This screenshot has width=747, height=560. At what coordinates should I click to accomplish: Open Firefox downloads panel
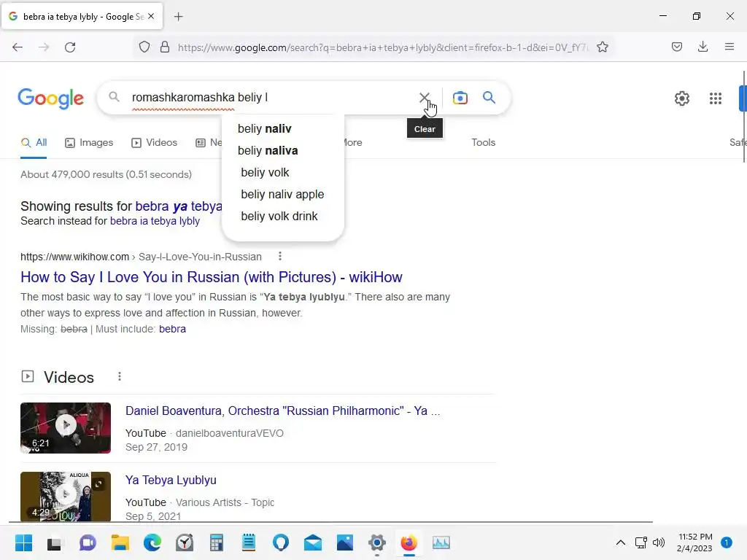[x=703, y=47]
